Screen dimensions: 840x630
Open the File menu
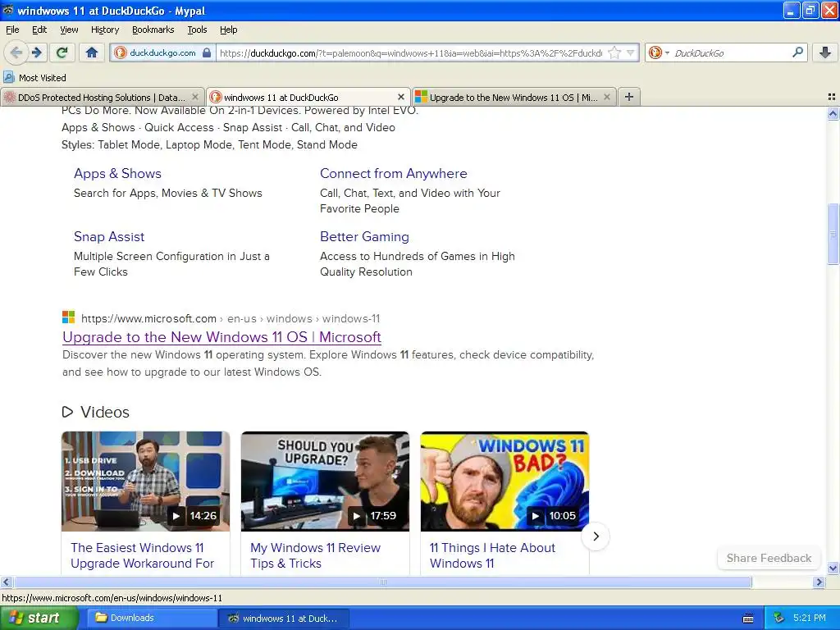(12, 30)
